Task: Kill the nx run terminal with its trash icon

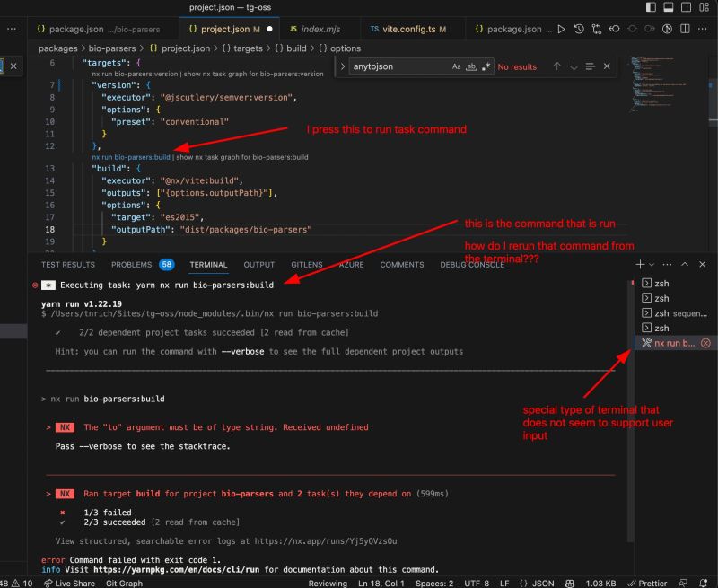Action: click(x=705, y=342)
